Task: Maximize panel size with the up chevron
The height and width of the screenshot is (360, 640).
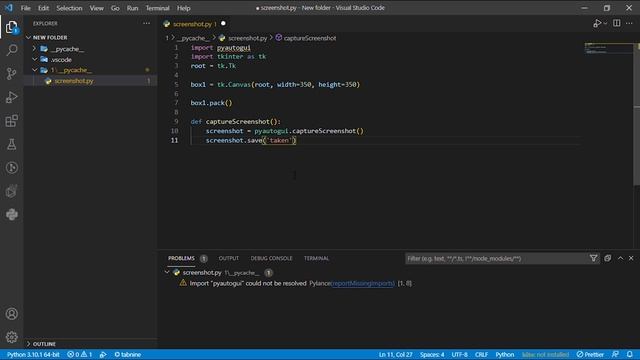Action: click(620, 258)
